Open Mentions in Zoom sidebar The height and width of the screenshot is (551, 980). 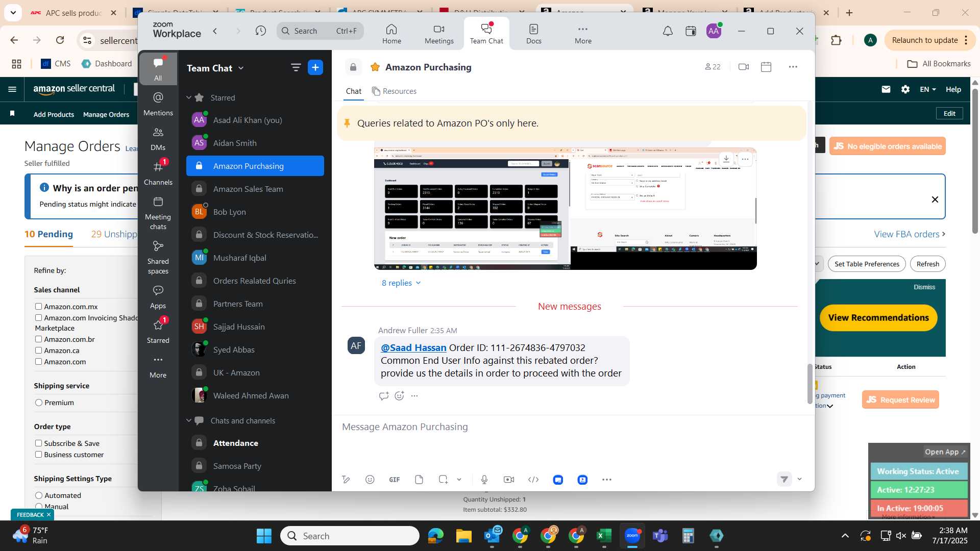158,104
